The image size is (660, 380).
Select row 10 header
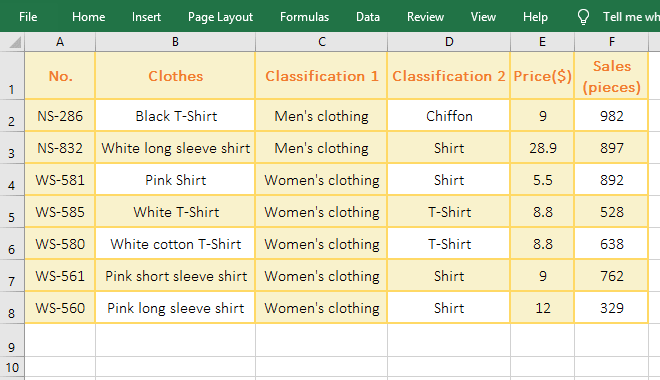click(12, 367)
